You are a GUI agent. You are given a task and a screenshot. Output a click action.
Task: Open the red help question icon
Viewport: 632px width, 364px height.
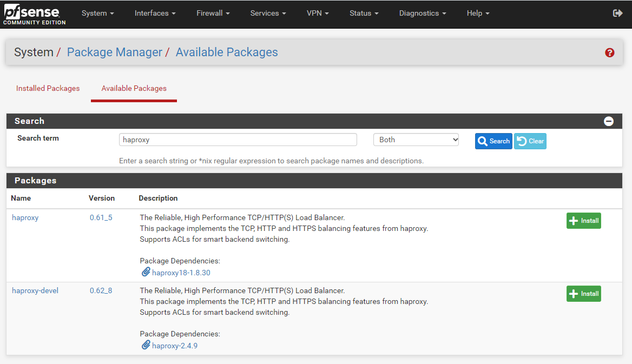point(609,52)
